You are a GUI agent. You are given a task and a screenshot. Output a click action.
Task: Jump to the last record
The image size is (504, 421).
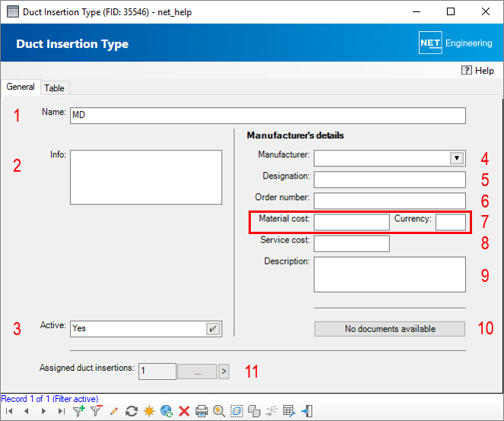62,411
